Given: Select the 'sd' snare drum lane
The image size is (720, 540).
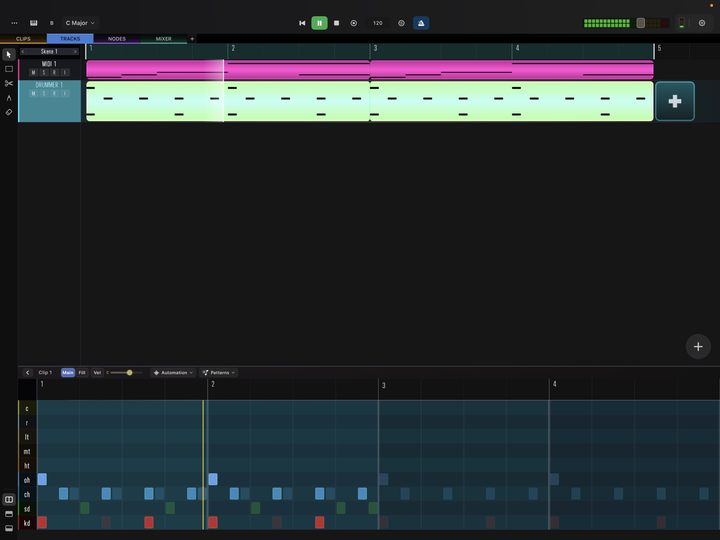Looking at the screenshot, I should coord(27,509).
